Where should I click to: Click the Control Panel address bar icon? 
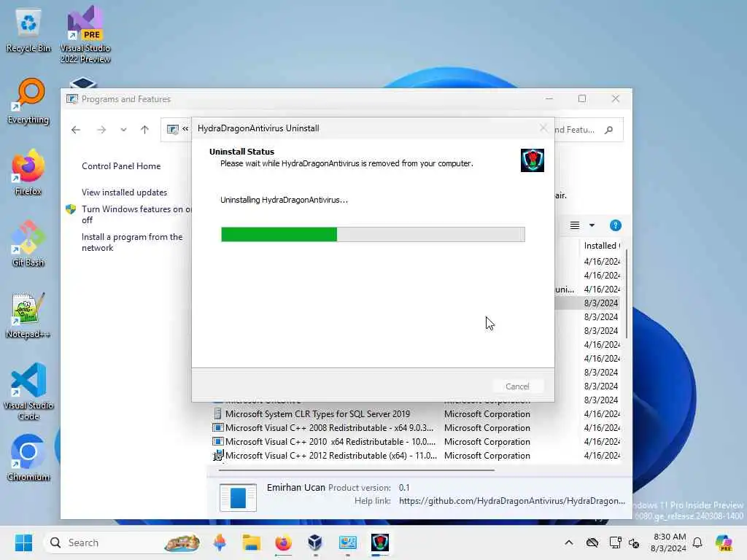click(x=172, y=130)
